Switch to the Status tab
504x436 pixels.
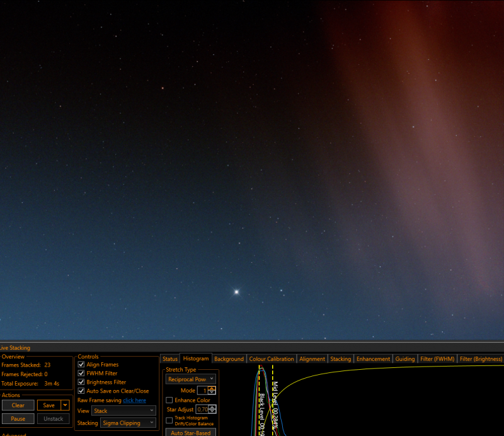point(169,359)
